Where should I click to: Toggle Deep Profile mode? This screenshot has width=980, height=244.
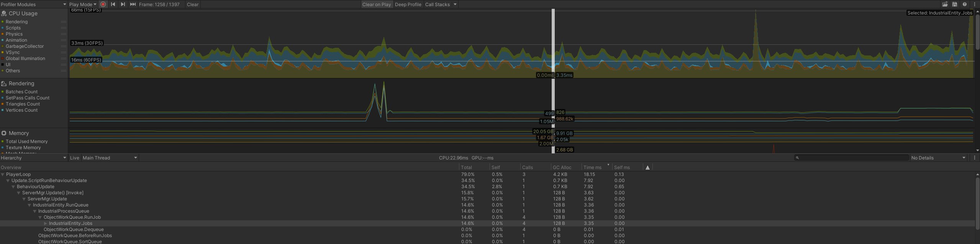[x=408, y=4]
